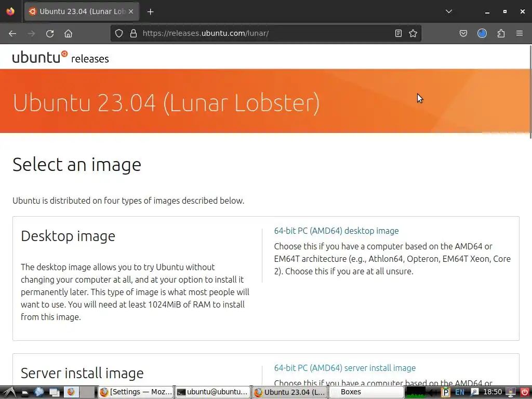This screenshot has height=399, width=532.
Task: Reload the current page
Action: pyautogui.click(x=50, y=34)
